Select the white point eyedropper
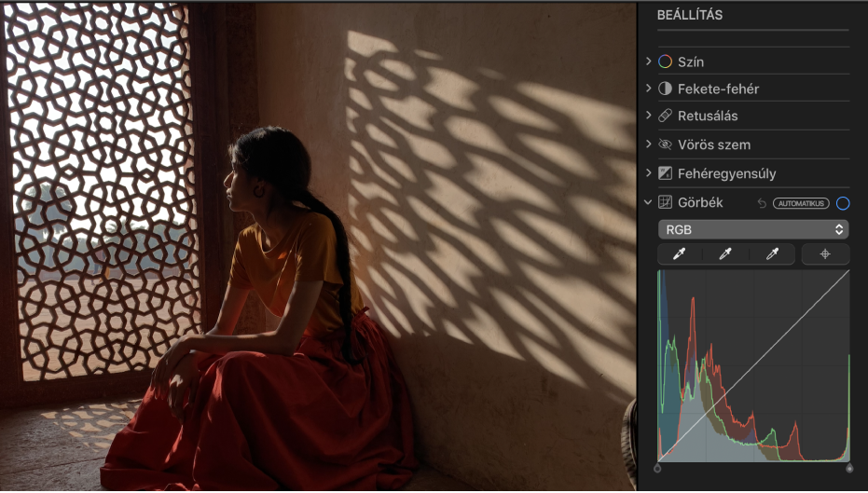The width and height of the screenshot is (868, 493). point(772,254)
